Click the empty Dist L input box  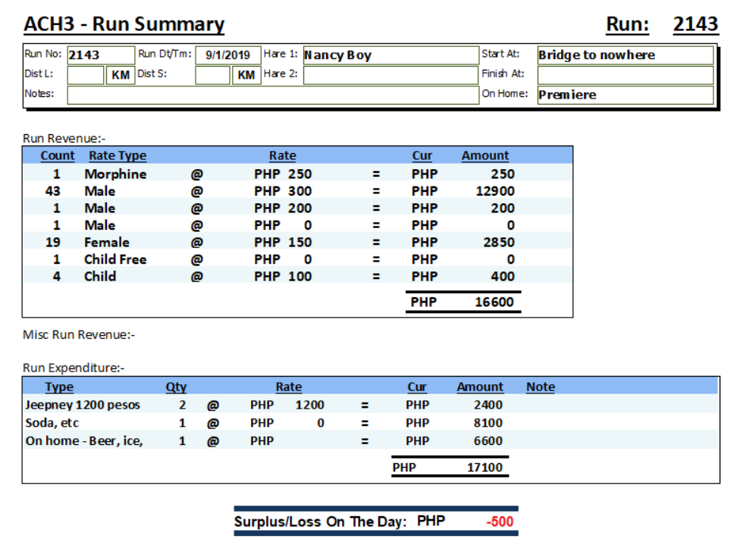(85, 75)
